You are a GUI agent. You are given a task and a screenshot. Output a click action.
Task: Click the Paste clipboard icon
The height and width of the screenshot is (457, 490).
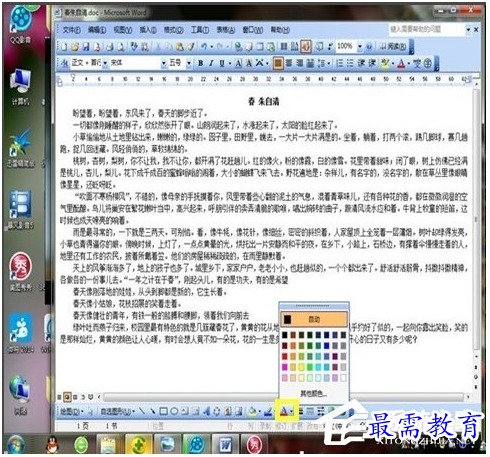(x=180, y=46)
